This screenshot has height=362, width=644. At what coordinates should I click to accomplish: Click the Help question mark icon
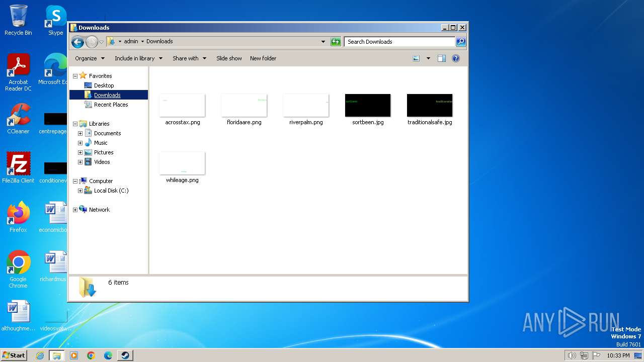tap(456, 58)
